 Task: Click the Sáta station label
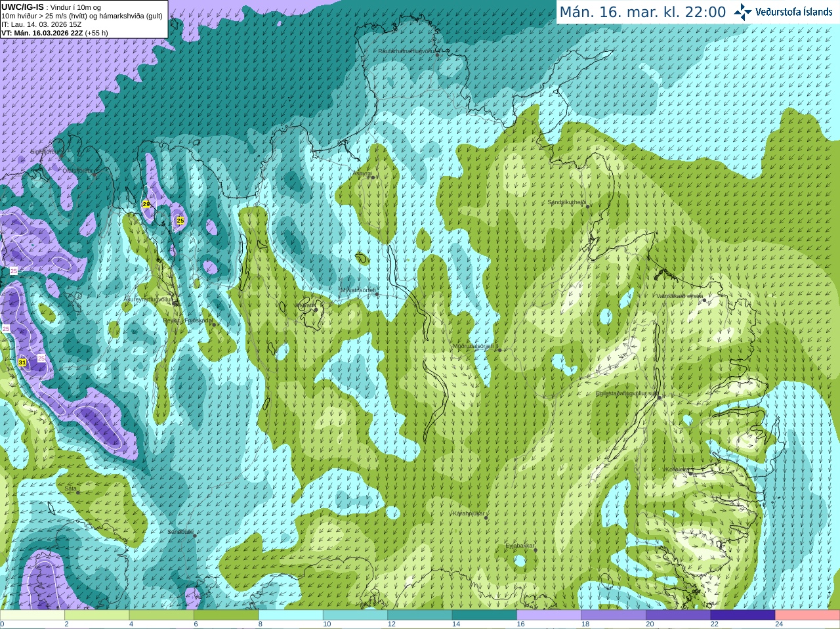(70, 488)
